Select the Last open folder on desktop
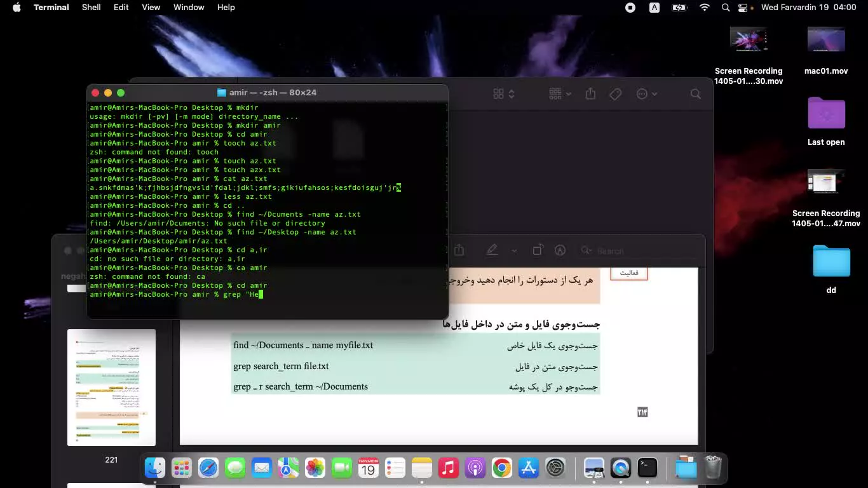868x488 pixels. (x=826, y=121)
